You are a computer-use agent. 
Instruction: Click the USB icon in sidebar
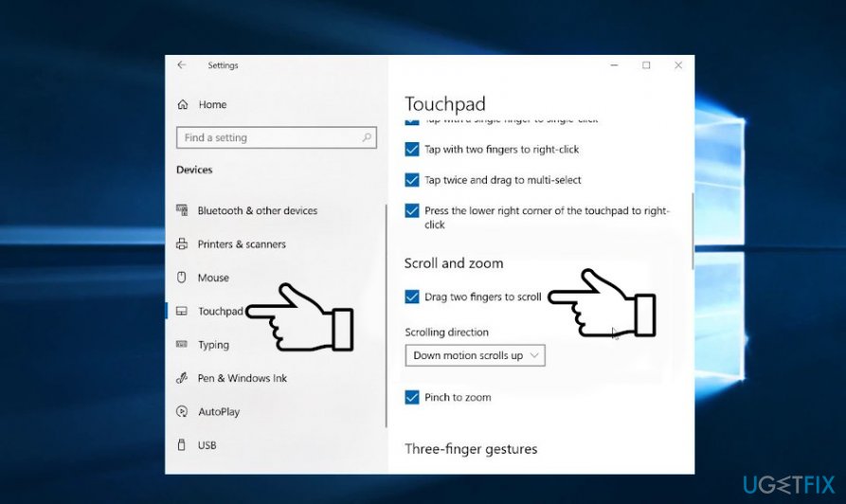tap(182, 444)
